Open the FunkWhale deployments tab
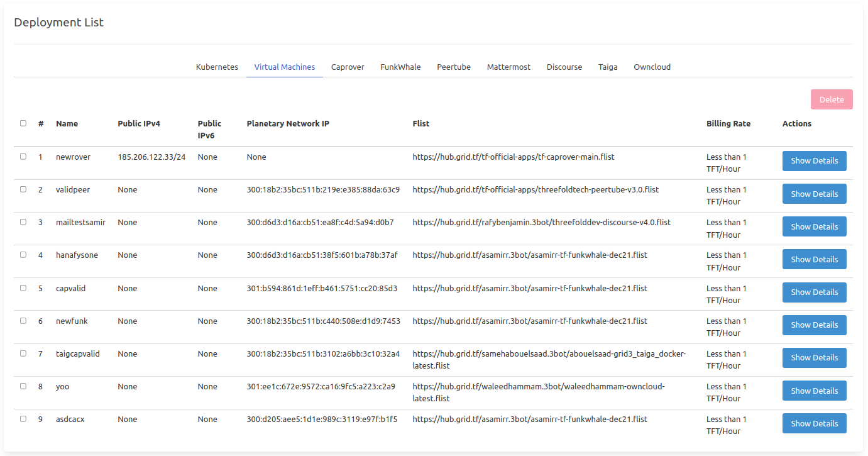This screenshot has width=868, height=456. [400, 67]
